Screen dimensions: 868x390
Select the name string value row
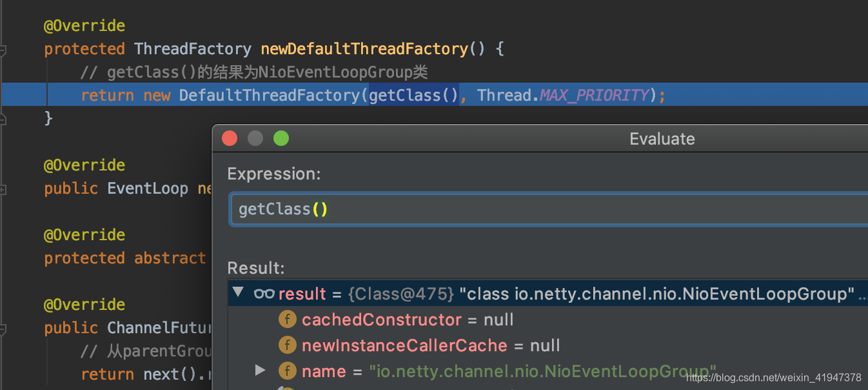pyautogui.click(x=542, y=371)
